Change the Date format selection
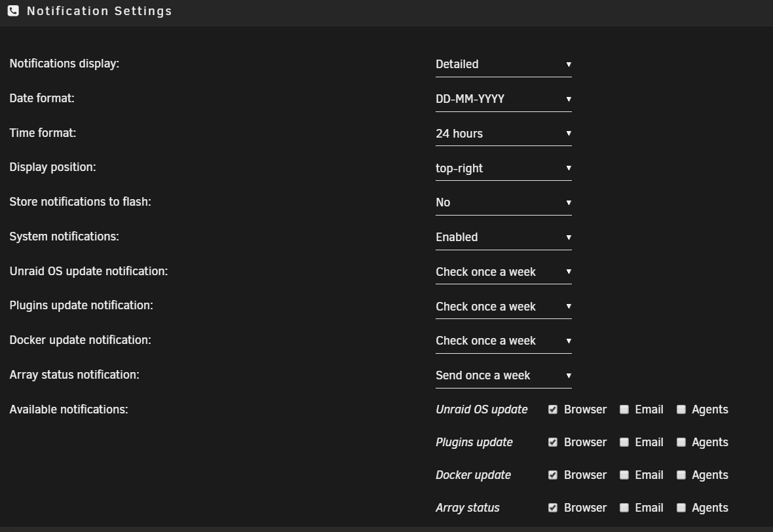 pyautogui.click(x=503, y=99)
